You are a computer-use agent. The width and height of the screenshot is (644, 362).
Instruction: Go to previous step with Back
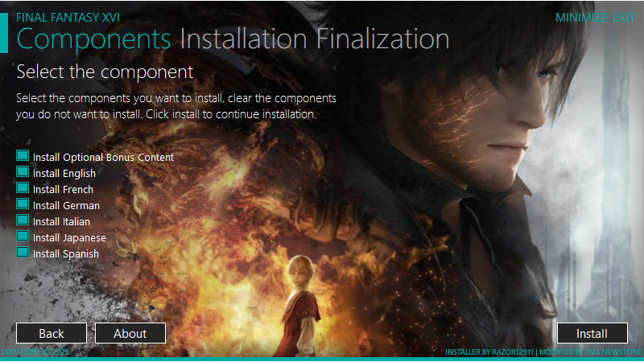pyautogui.click(x=52, y=333)
